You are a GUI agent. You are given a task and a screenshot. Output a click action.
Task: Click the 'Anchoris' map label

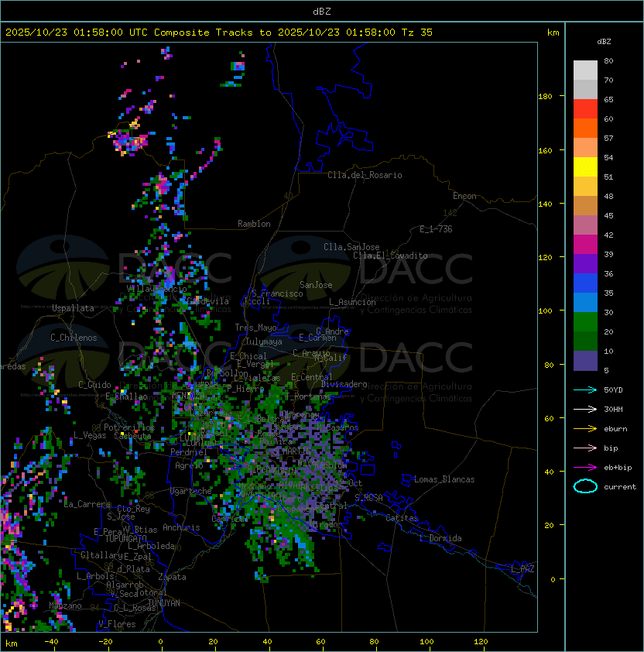(181, 527)
